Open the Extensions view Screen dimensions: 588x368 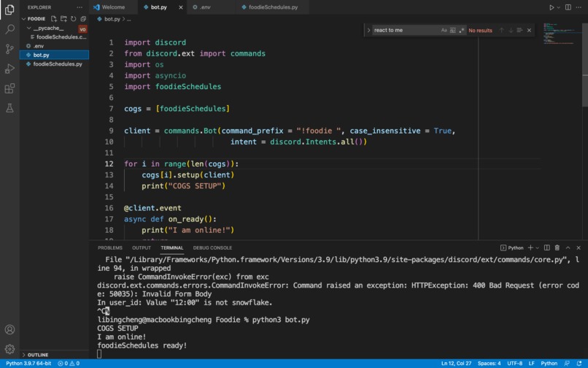click(x=9, y=88)
